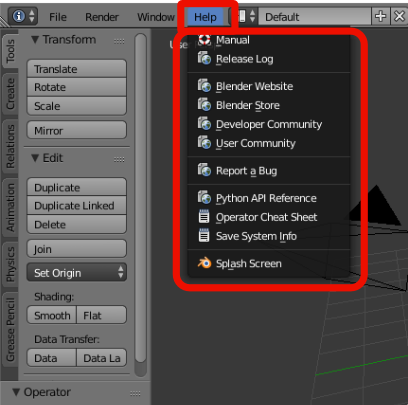Viewport: 408px width, 405px height.
Task: Open the Render menu
Action: pyautogui.click(x=102, y=17)
